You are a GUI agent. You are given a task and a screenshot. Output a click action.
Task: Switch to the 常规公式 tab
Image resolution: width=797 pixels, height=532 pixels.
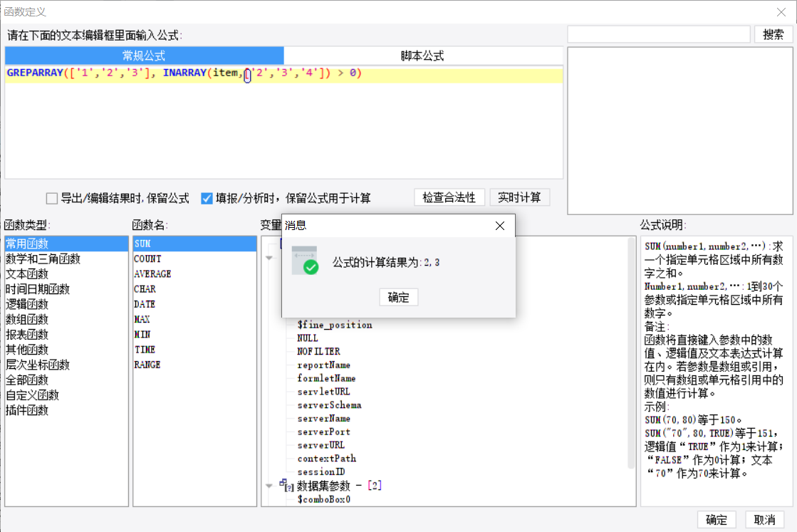coord(145,56)
